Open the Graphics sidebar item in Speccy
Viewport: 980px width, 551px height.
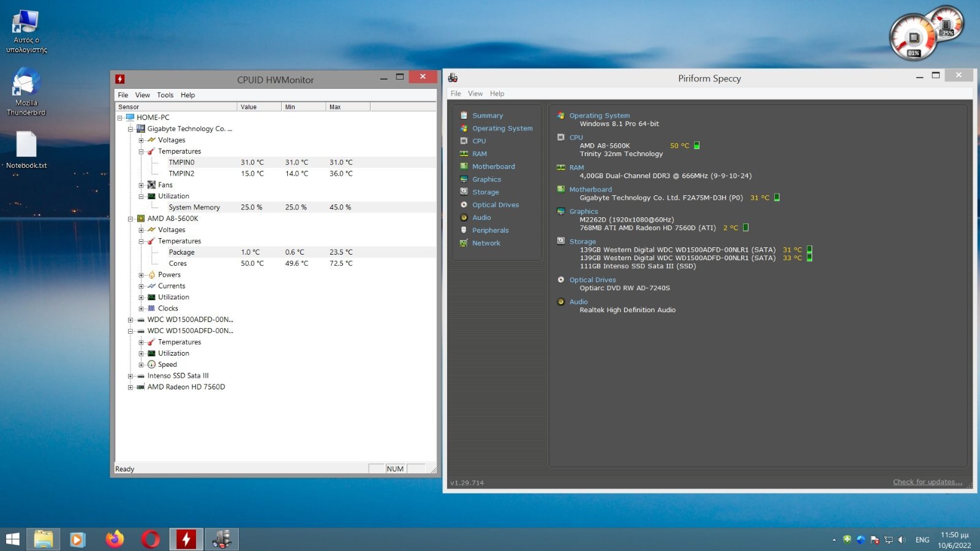tap(486, 179)
